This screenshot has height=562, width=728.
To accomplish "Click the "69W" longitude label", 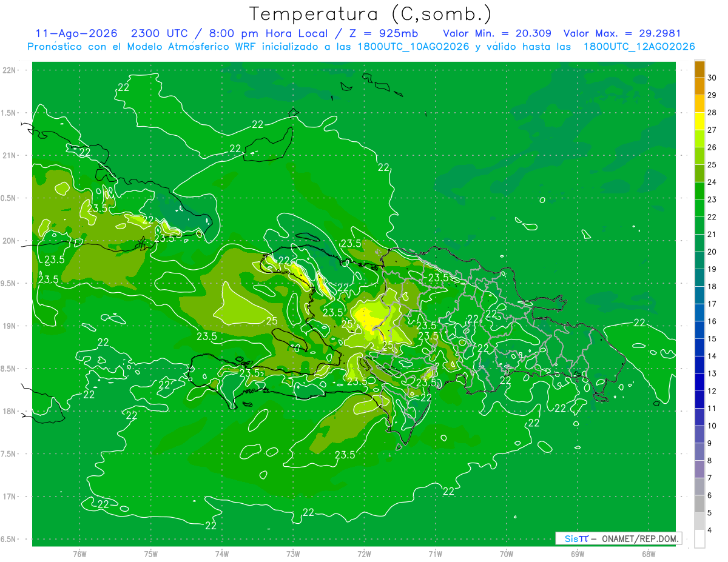I will point(577,554).
